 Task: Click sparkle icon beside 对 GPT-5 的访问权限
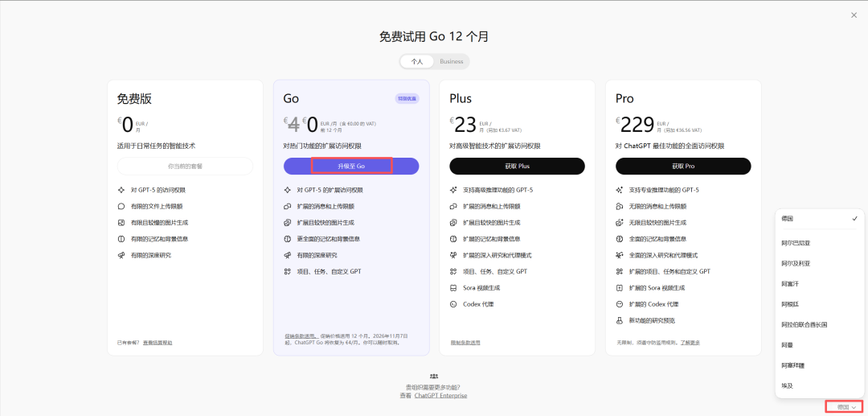[x=121, y=190]
